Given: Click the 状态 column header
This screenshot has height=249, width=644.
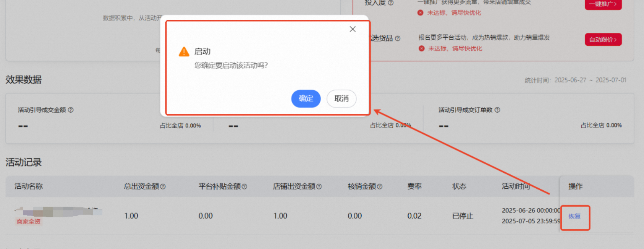Looking at the screenshot, I should point(459,186).
